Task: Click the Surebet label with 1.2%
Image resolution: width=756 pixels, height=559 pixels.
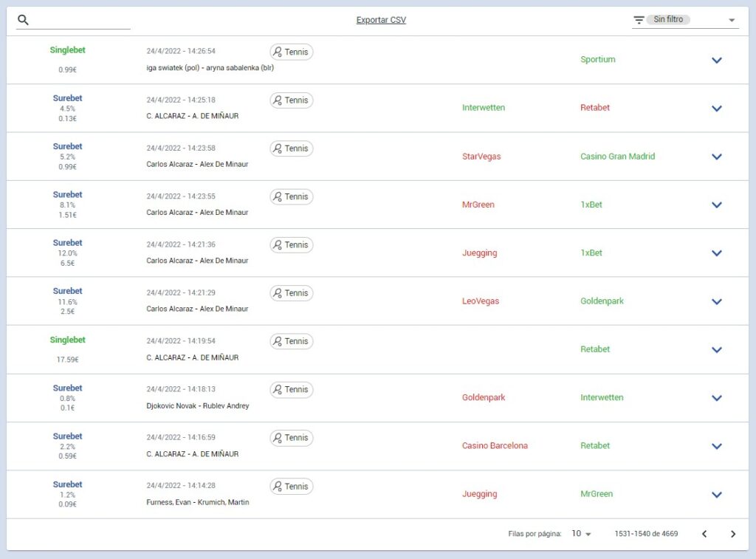Action: pyautogui.click(x=67, y=484)
